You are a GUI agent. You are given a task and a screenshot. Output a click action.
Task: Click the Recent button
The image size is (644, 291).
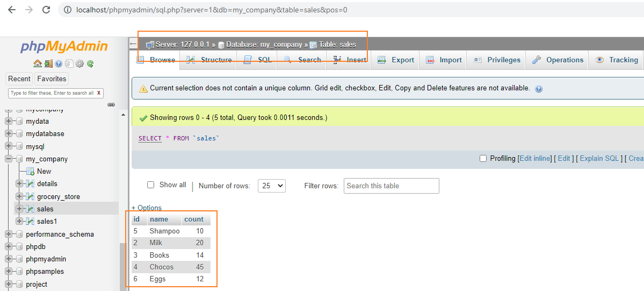(19, 79)
